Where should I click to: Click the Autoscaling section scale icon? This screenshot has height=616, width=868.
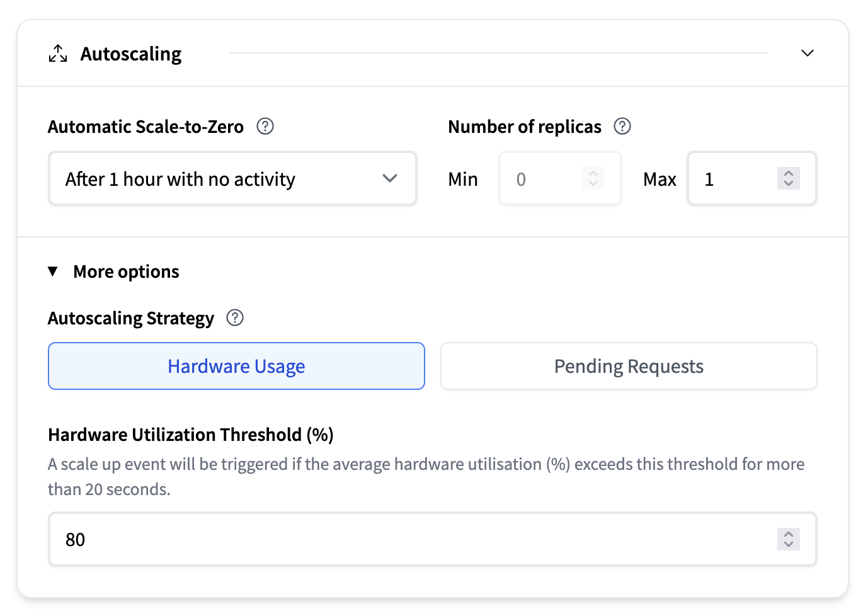(x=58, y=54)
